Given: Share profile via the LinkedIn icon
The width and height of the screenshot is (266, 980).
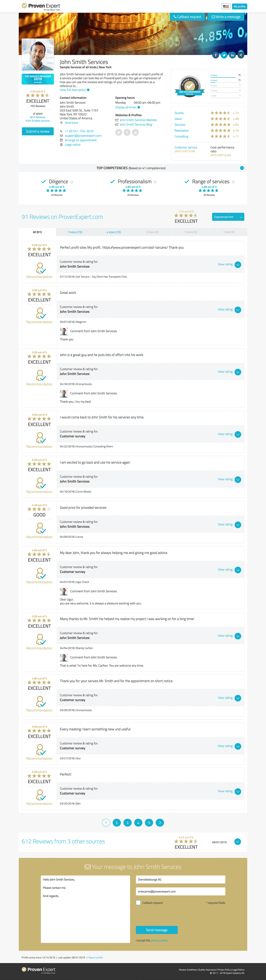Looking at the screenshot, I should (x=233, y=55).
